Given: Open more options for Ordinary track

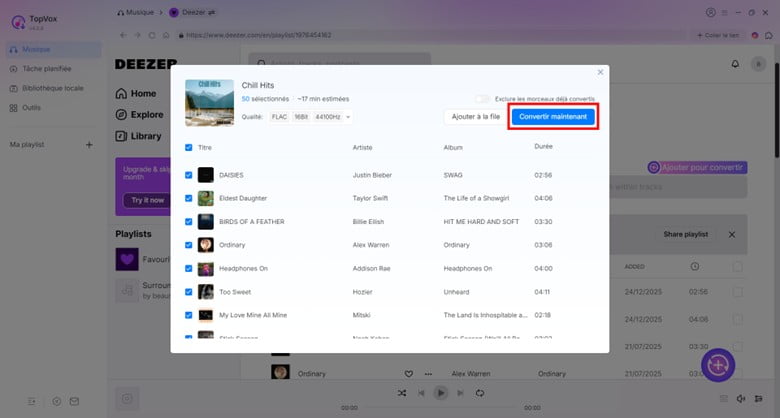Looking at the screenshot, I should point(428,374).
